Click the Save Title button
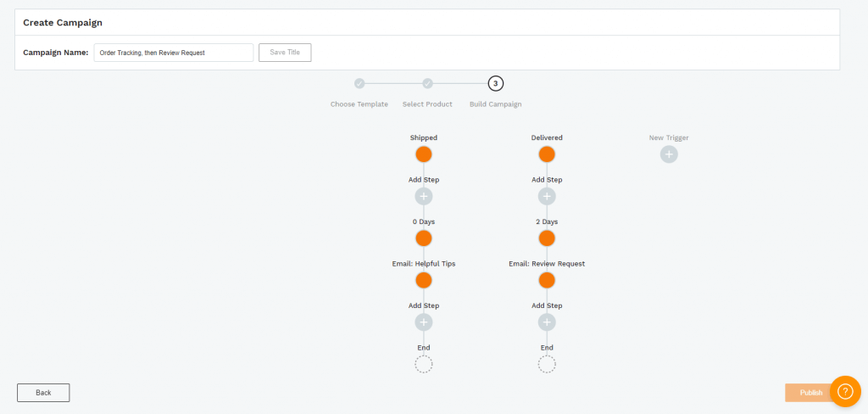 (x=285, y=52)
